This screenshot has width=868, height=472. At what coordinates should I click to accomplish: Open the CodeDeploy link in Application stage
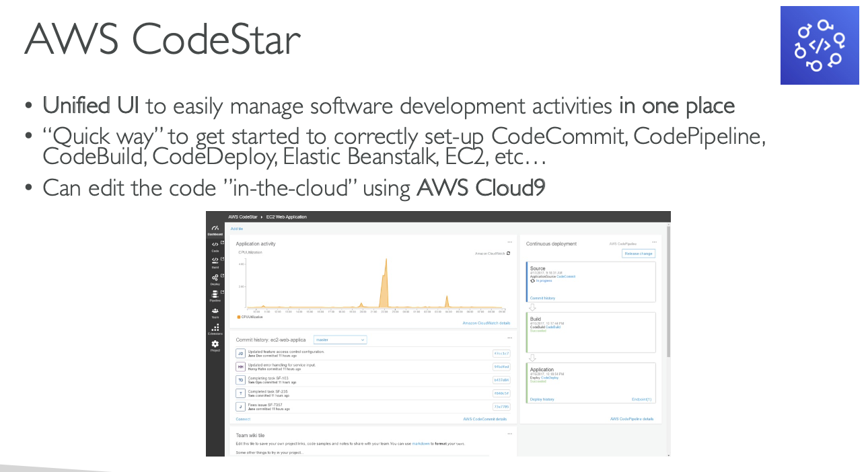pos(550,378)
